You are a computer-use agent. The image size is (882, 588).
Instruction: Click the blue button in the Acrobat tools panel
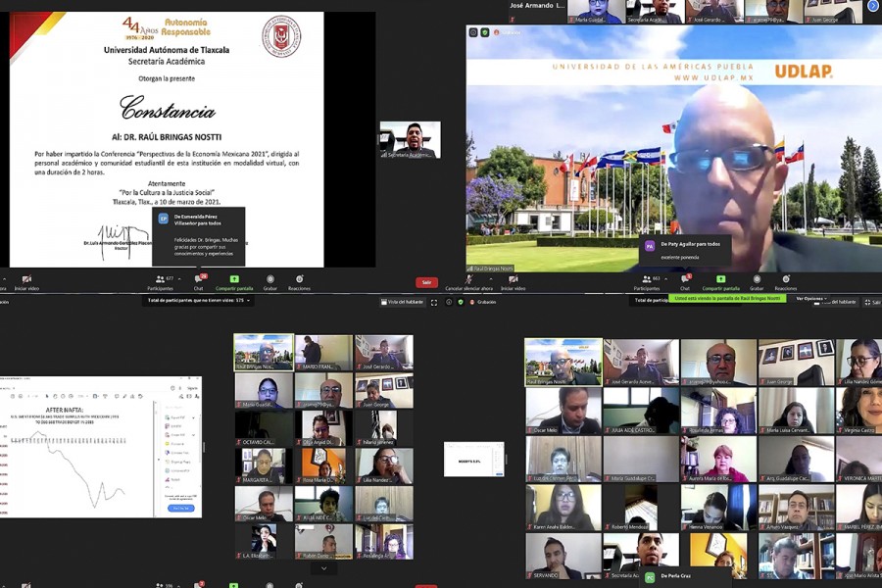click(181, 508)
